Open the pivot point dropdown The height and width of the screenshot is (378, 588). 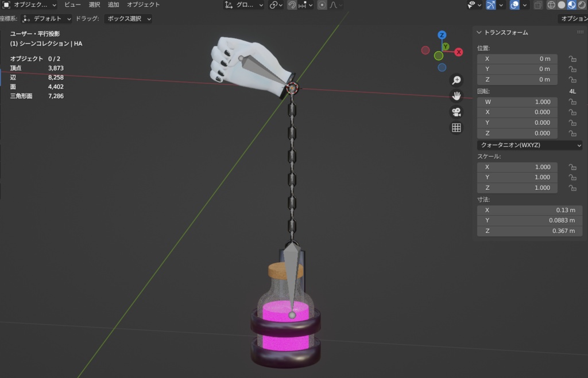point(276,5)
